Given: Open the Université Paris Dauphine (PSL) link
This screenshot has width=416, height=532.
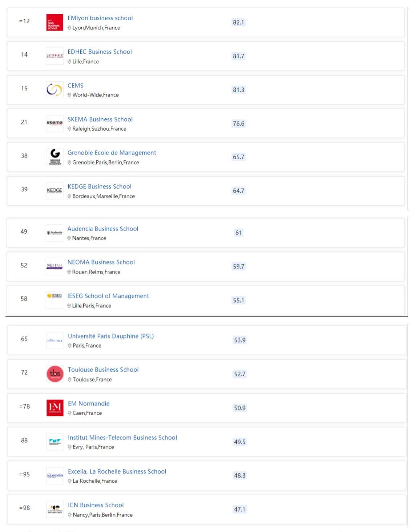Looking at the screenshot, I should [111, 336].
